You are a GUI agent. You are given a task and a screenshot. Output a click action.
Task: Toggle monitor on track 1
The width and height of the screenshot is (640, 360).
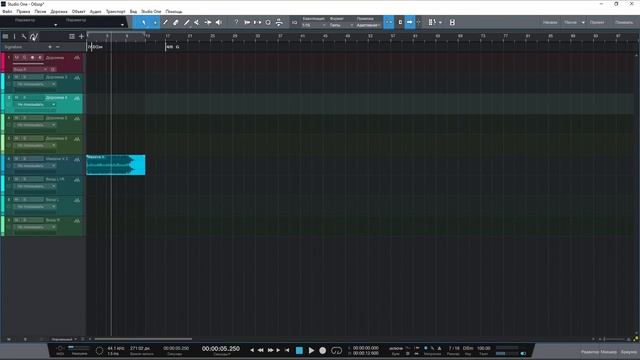tap(40, 58)
